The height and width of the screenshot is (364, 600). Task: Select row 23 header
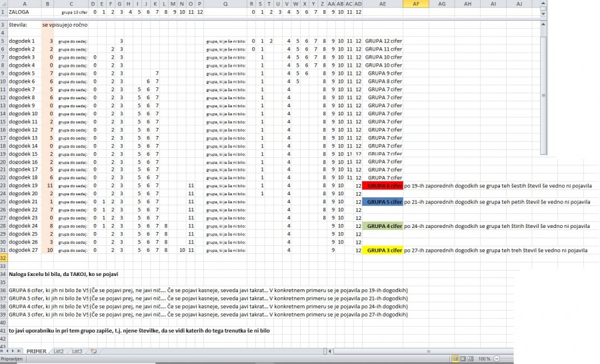(x=3, y=185)
